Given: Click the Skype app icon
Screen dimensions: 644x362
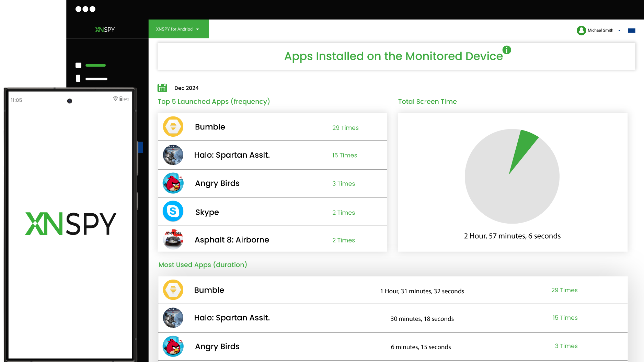Looking at the screenshot, I should coord(173,211).
